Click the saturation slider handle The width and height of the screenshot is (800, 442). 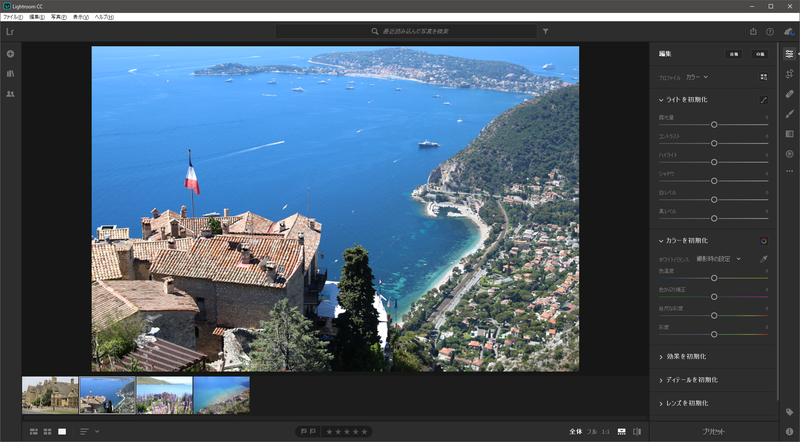pyautogui.click(x=714, y=334)
